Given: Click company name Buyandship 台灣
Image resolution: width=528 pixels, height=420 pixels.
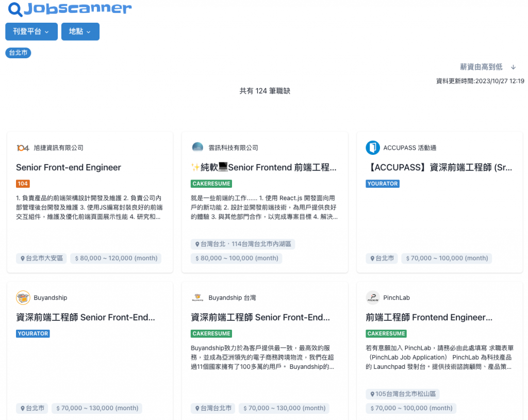Looking at the screenshot, I should tap(232, 298).
